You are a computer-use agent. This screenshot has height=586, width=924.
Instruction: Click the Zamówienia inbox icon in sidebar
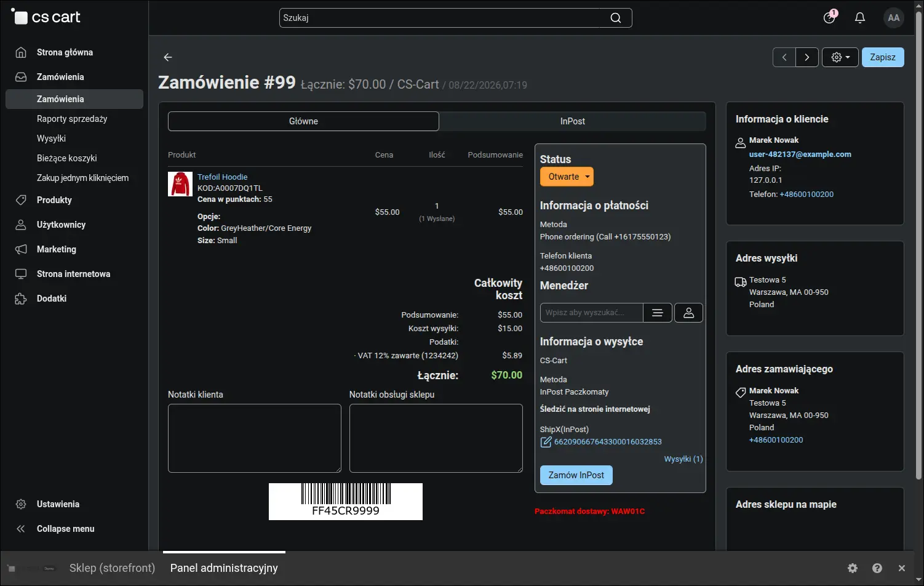(x=21, y=77)
